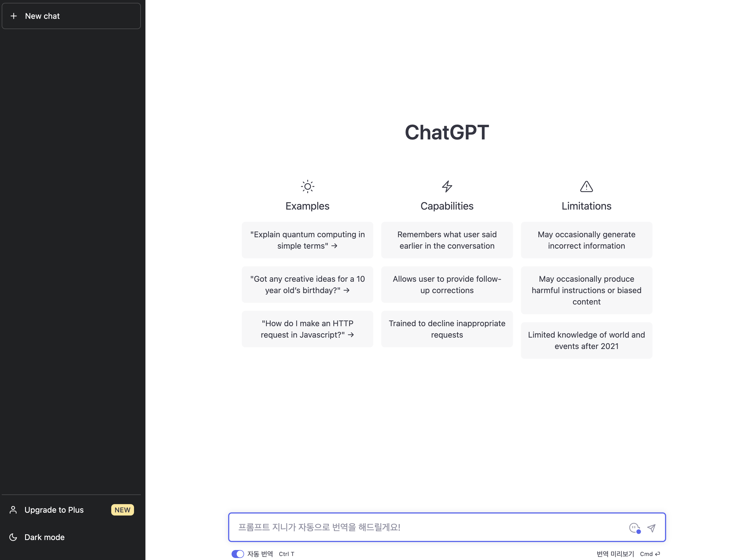This screenshot has width=738, height=560.
Task: Click the "Remembers what user said" card
Action: (x=447, y=240)
